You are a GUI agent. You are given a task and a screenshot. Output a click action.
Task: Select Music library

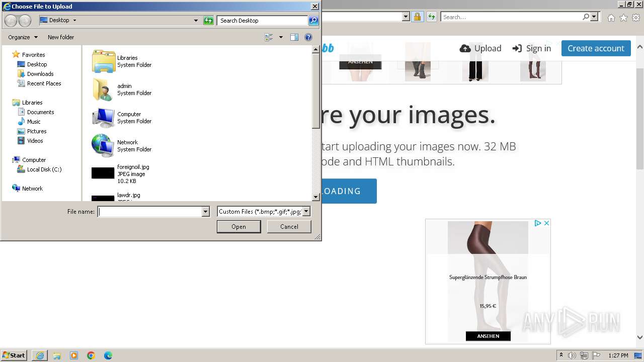34,122
